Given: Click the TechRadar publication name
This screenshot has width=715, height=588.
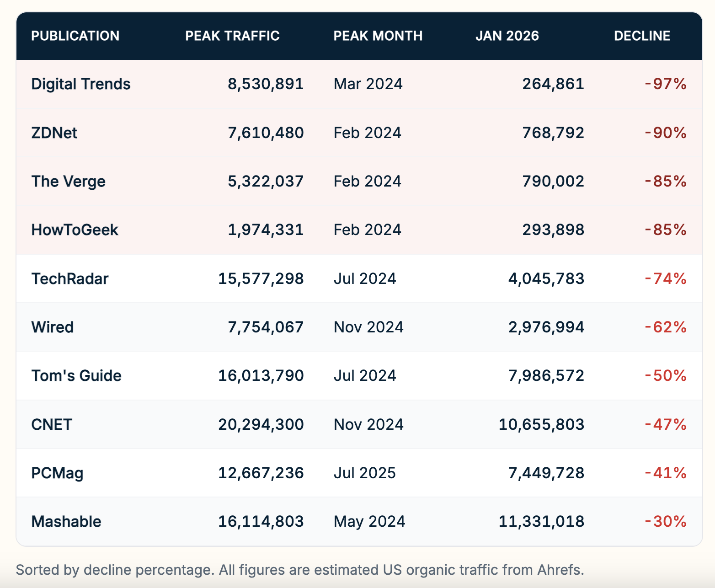Looking at the screenshot, I should coord(69,279).
